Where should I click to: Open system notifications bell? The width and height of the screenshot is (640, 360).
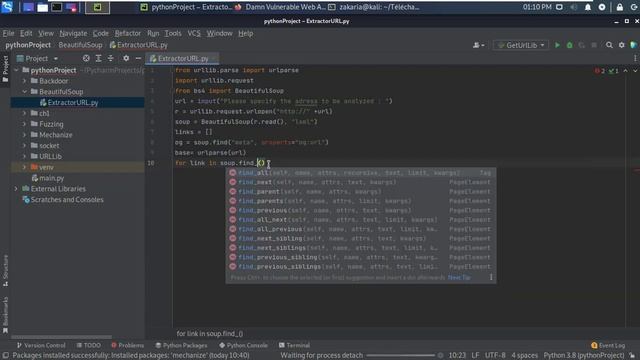pyautogui.click(x=588, y=7)
